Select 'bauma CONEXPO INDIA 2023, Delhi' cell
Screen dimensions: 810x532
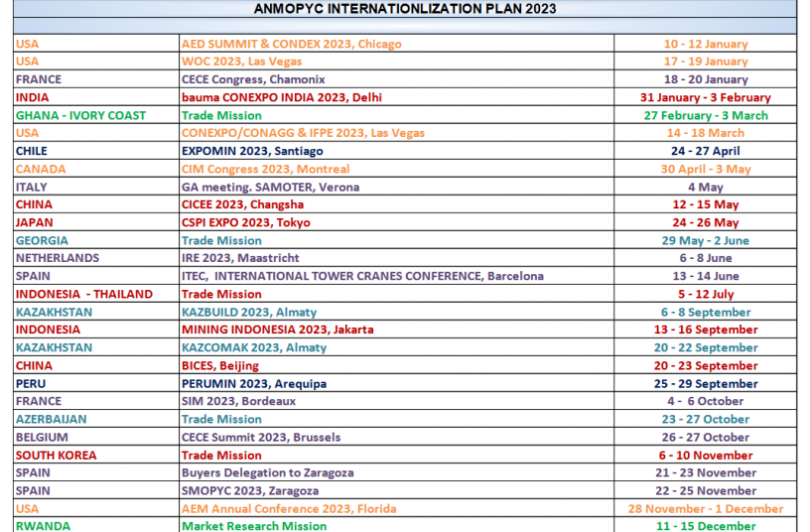point(397,97)
